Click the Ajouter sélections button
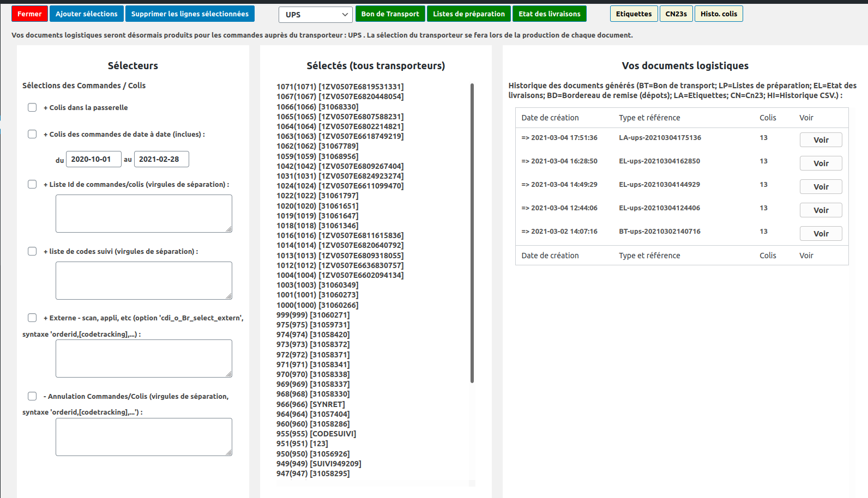The height and width of the screenshot is (498, 868). coord(86,14)
